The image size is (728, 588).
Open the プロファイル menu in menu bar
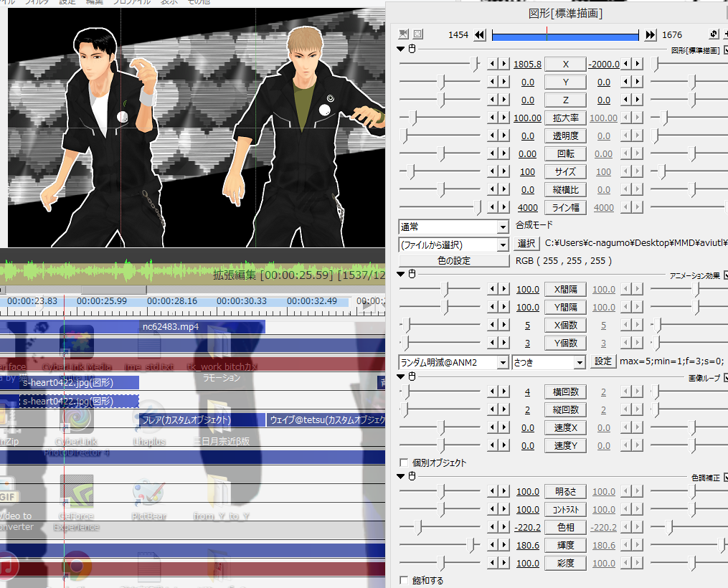(132, 2)
